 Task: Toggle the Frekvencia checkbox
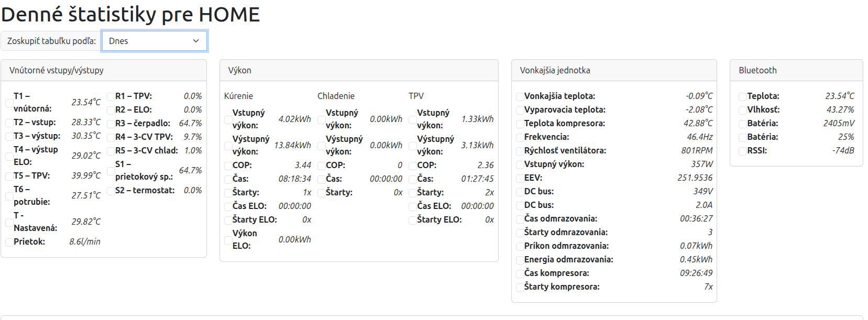pos(520,137)
